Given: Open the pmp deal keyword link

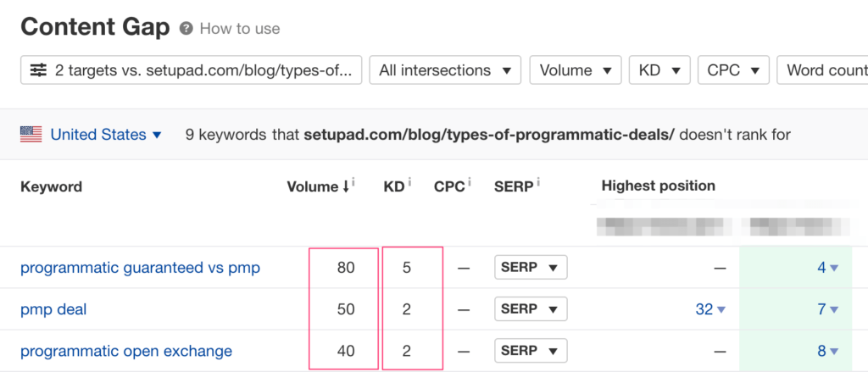Looking at the screenshot, I should (53, 309).
